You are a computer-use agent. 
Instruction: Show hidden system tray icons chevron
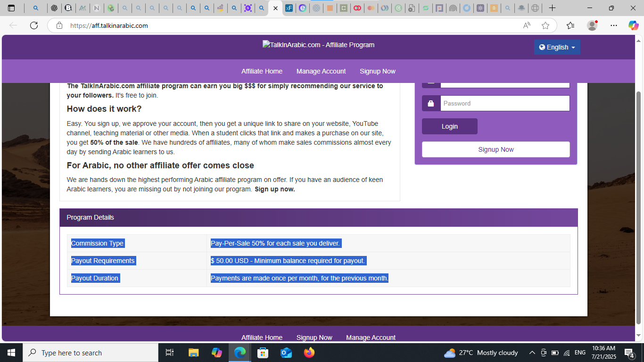[x=532, y=353]
